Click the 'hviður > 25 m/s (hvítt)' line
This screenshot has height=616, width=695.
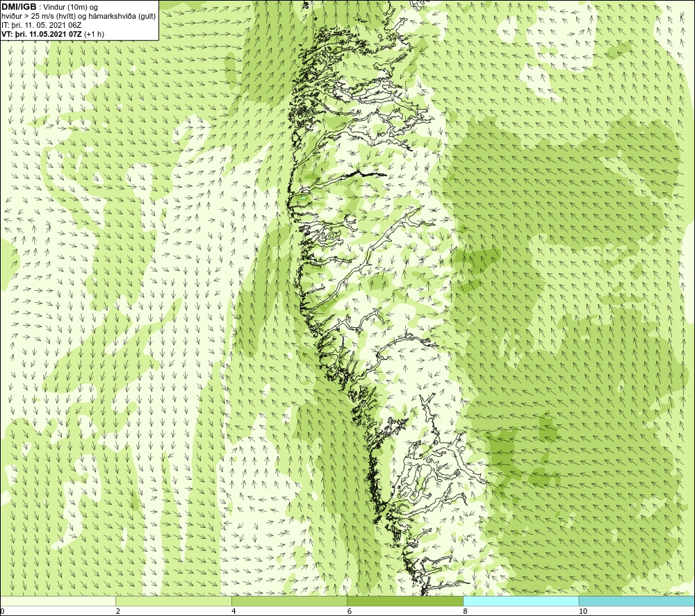[79, 17]
